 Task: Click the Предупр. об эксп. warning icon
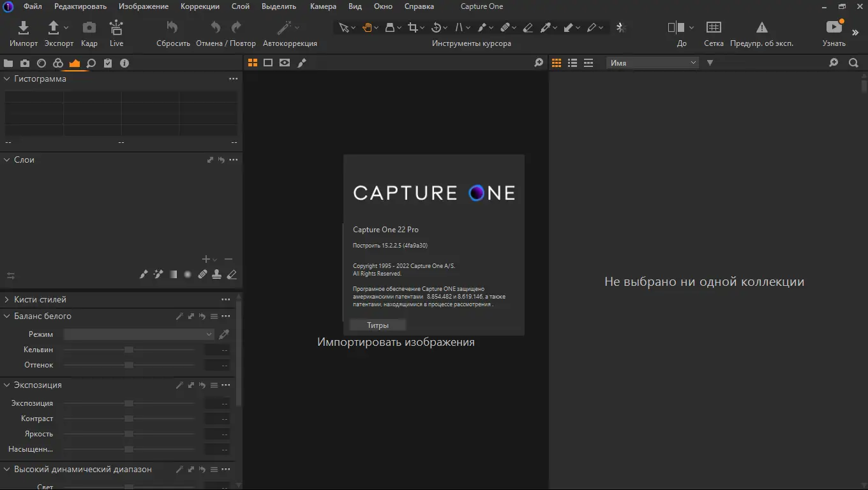click(761, 28)
